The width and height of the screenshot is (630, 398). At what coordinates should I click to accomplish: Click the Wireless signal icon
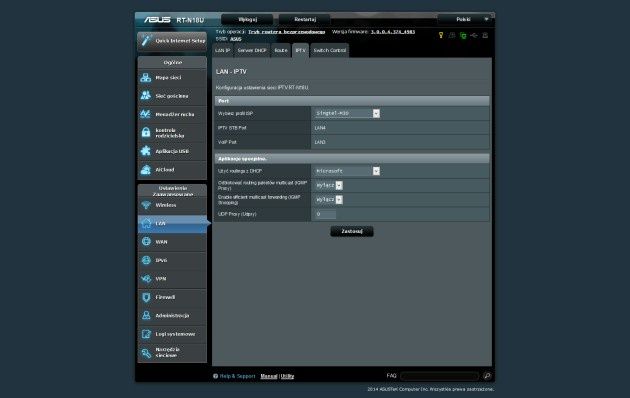pos(146,205)
